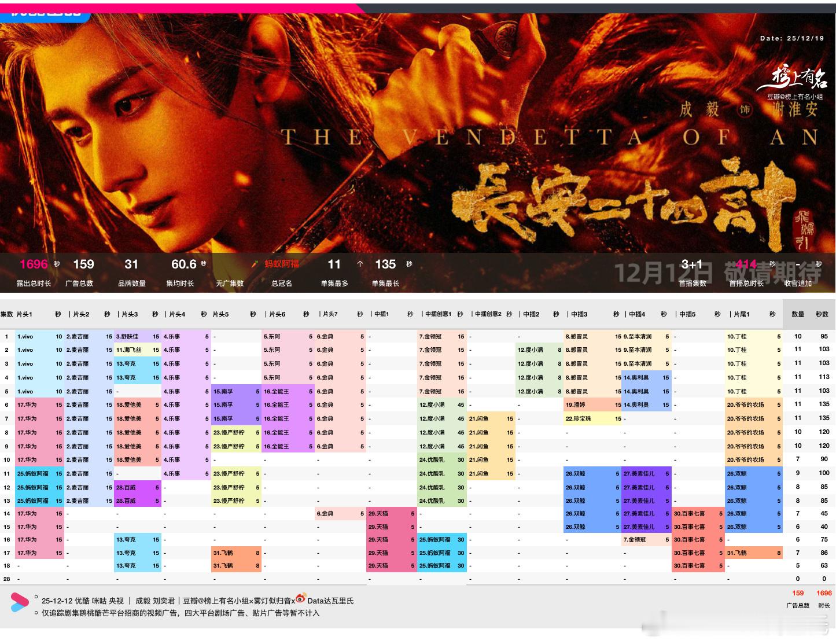Select the 片头1 column header
Viewport: 836px width, 644px height.
point(24,314)
